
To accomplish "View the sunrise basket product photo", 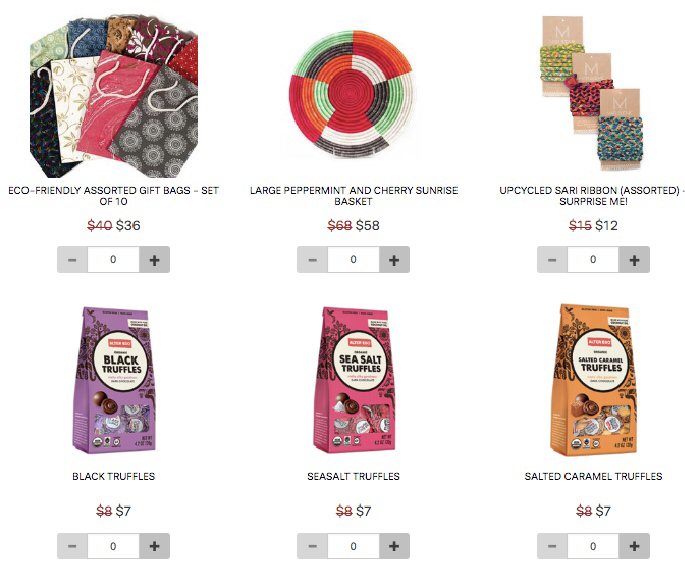I will [x=352, y=94].
